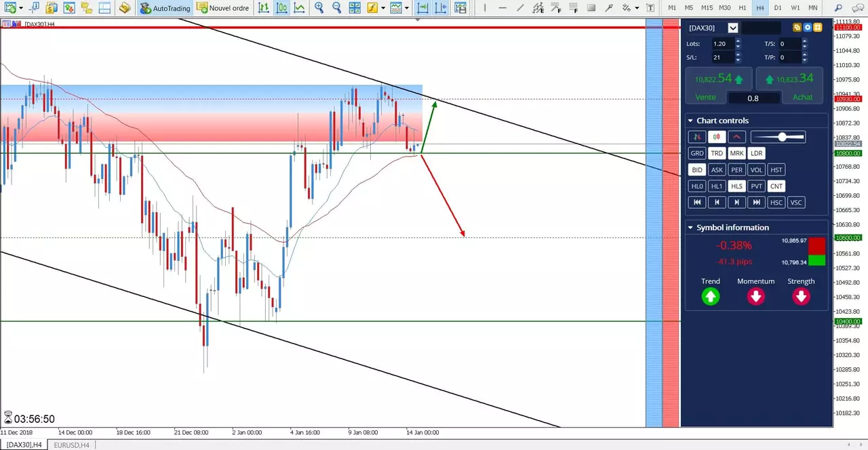868x450 pixels.
Task: Toggle the HLS button
Action: pyautogui.click(x=736, y=186)
